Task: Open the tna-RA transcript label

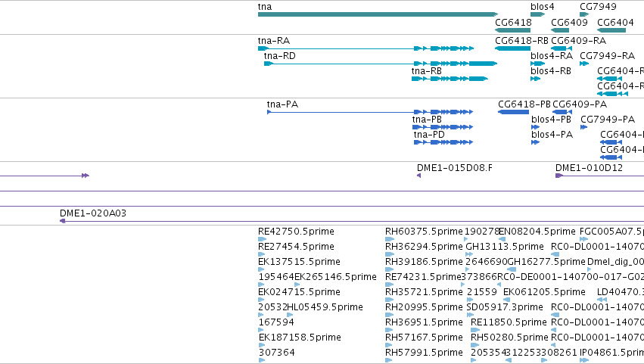Action: (x=274, y=41)
